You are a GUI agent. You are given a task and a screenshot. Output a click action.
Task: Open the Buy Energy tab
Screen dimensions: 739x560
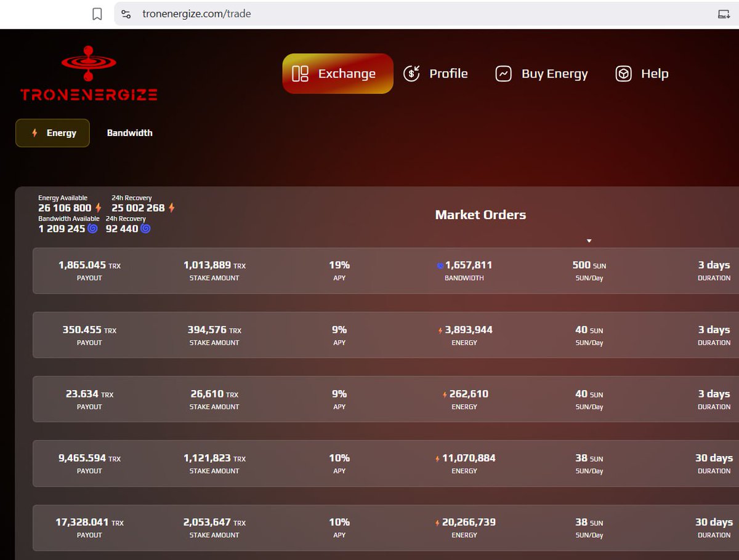542,74
